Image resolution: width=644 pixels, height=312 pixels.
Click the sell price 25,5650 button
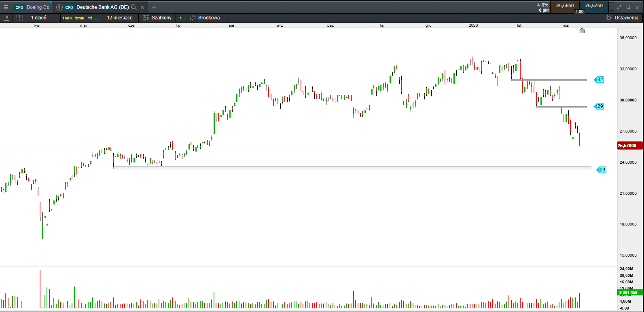click(x=565, y=6)
